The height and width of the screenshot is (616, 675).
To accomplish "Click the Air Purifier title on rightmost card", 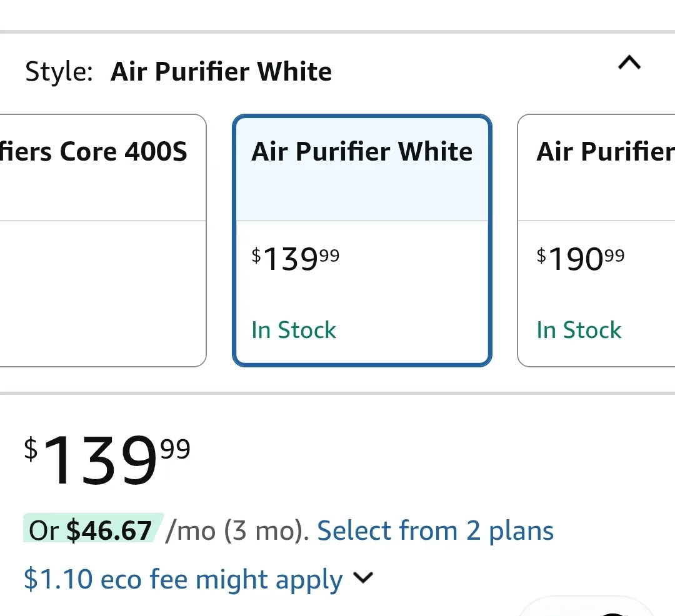I will click(603, 151).
